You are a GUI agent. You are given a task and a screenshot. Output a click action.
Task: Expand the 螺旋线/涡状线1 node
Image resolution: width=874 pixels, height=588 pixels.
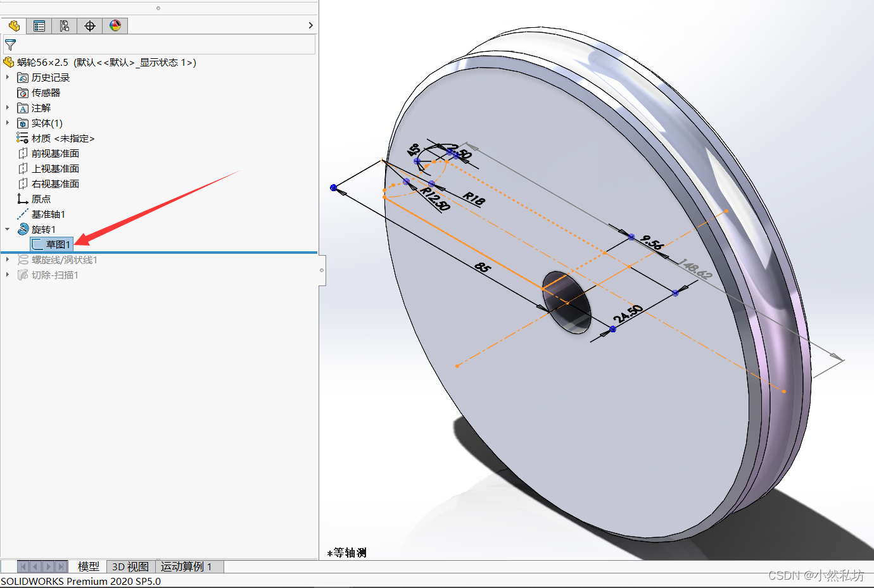pyautogui.click(x=8, y=260)
